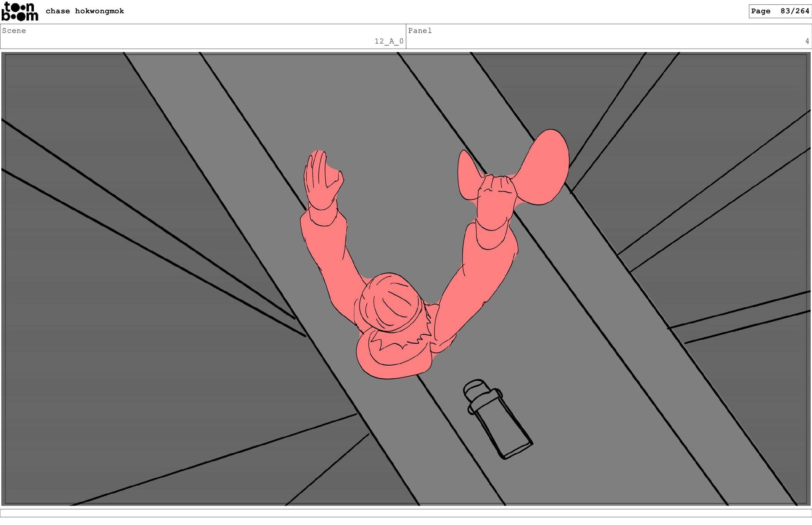The image size is (812, 525).
Task: Select the scene number 12_A_0
Action: [x=389, y=41]
